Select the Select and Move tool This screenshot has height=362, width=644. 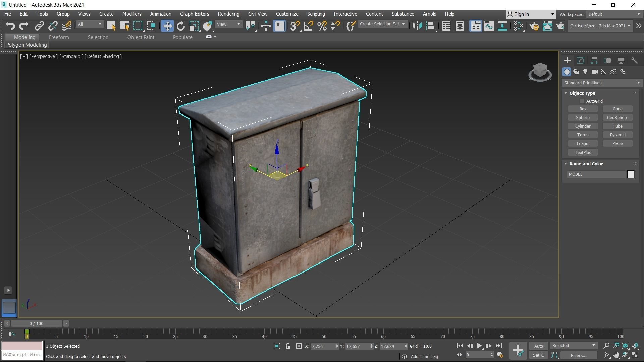pyautogui.click(x=167, y=26)
